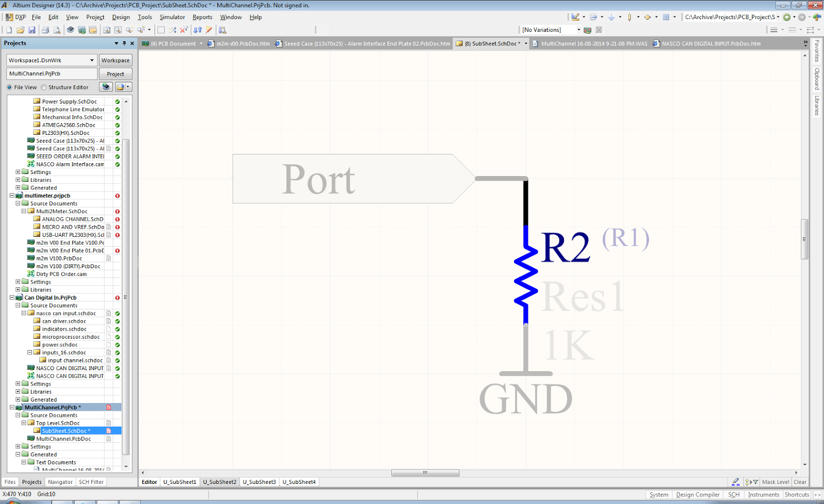Viewport: 824px width, 504px height.
Task: Unpin the Projects panel
Action: [124, 43]
